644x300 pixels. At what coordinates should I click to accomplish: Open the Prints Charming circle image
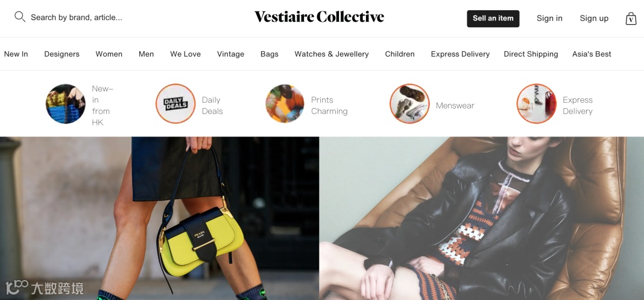pos(285,104)
